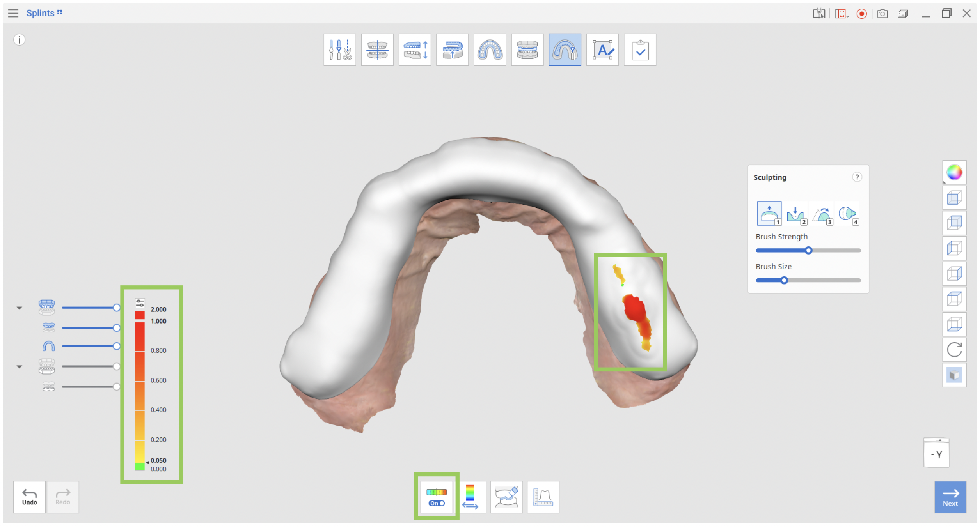Toggle the solid cube display mode

pyautogui.click(x=954, y=375)
